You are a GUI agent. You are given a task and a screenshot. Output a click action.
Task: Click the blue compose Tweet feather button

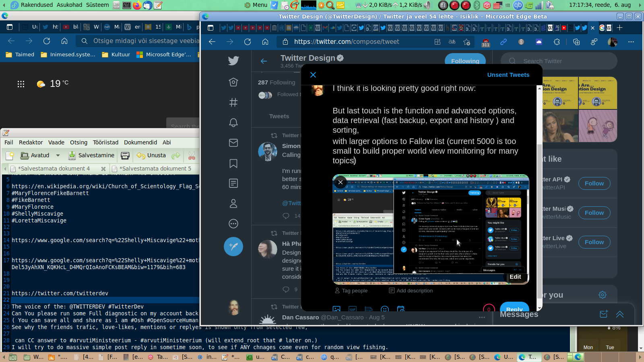(x=233, y=247)
